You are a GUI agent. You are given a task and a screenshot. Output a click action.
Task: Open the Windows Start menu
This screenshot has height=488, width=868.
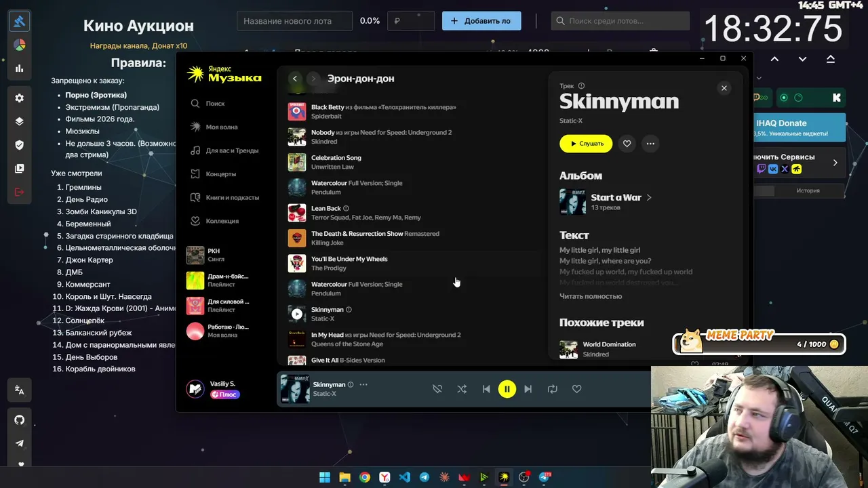coord(325,477)
